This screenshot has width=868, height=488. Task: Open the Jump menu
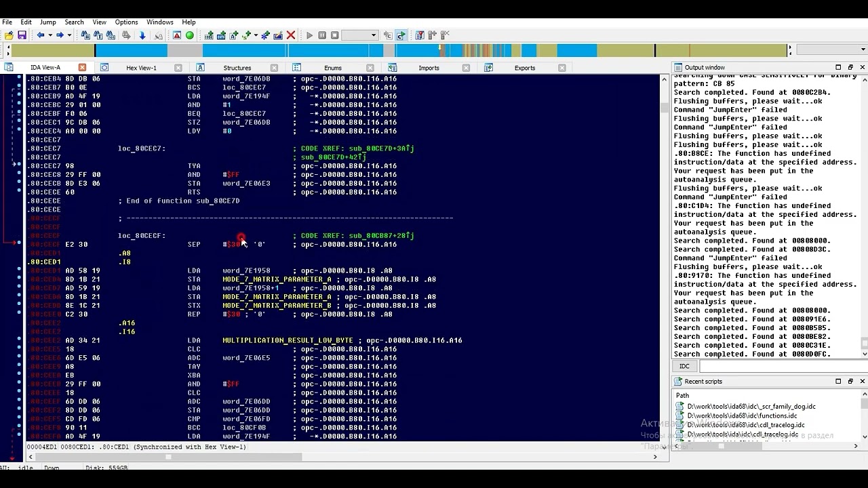point(48,22)
